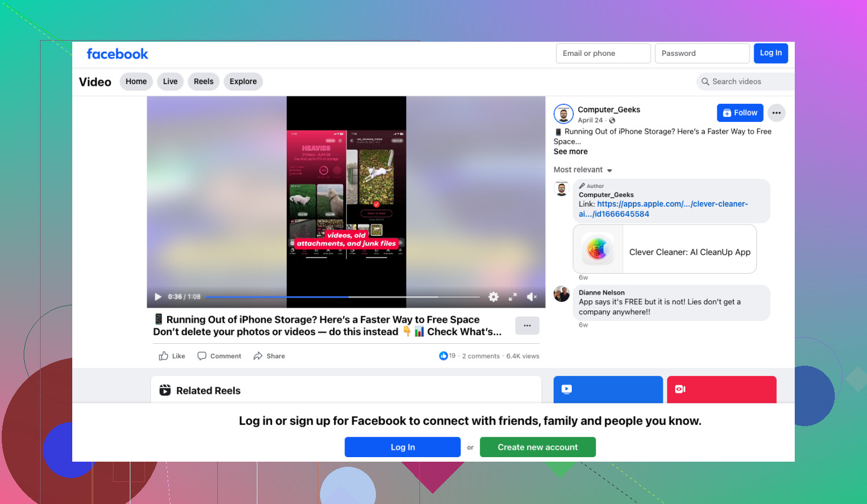Click the 2 comments count
This screenshot has width=867, height=504.
[481, 356]
